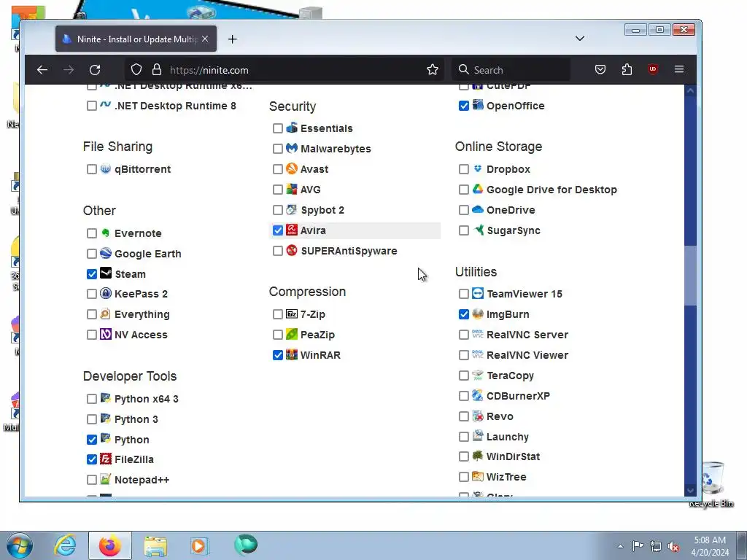Click the PeaZip green icon

[292, 334]
